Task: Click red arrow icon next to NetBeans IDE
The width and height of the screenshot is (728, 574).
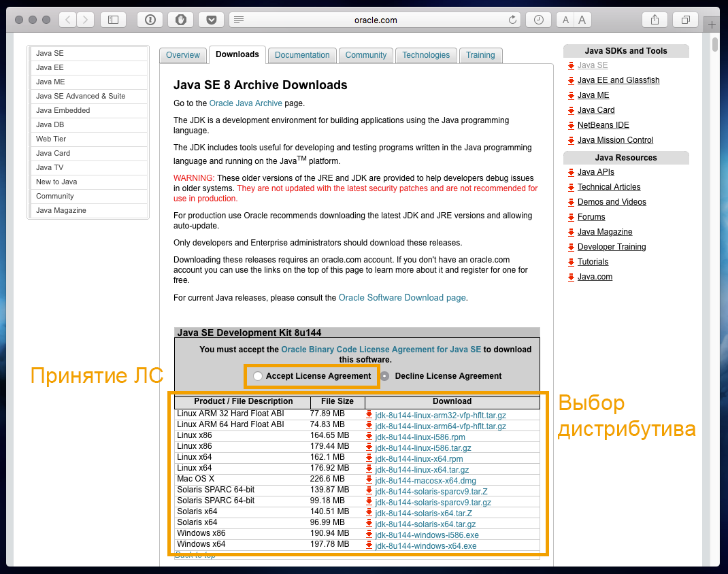Action: click(571, 125)
